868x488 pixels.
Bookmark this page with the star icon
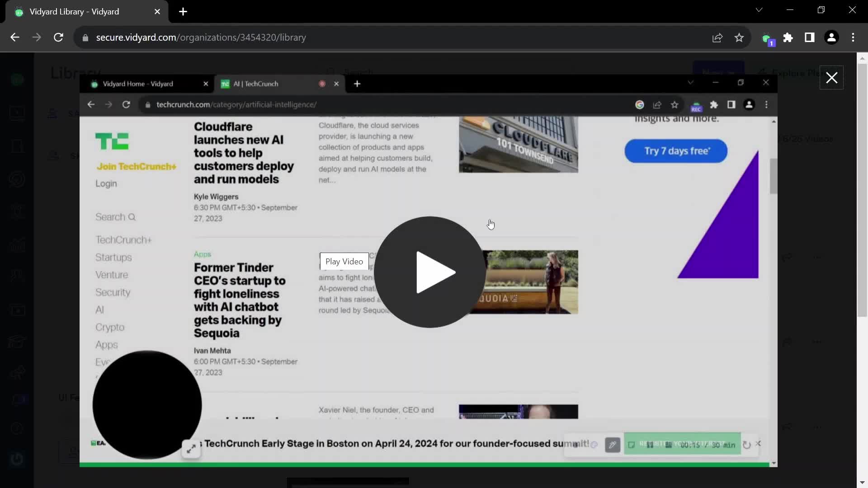click(x=739, y=38)
